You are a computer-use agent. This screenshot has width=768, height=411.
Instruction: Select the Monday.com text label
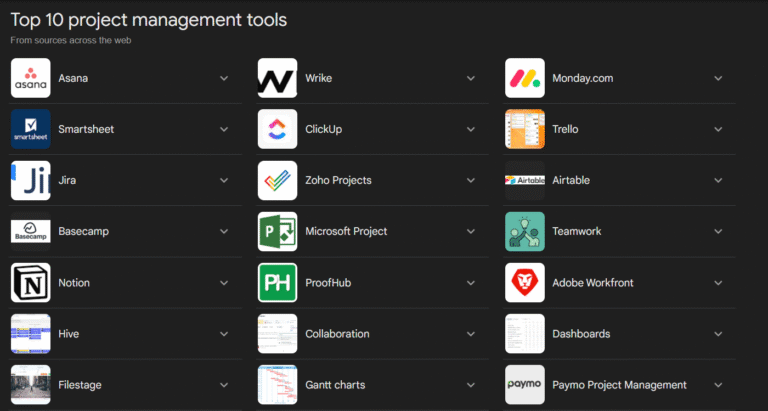click(x=582, y=78)
